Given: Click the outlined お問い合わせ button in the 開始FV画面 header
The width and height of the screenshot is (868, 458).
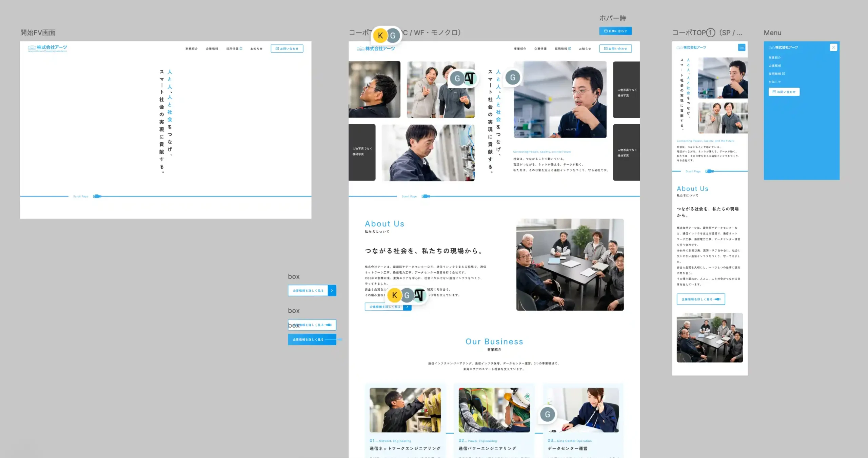Looking at the screenshot, I should pyautogui.click(x=287, y=48).
